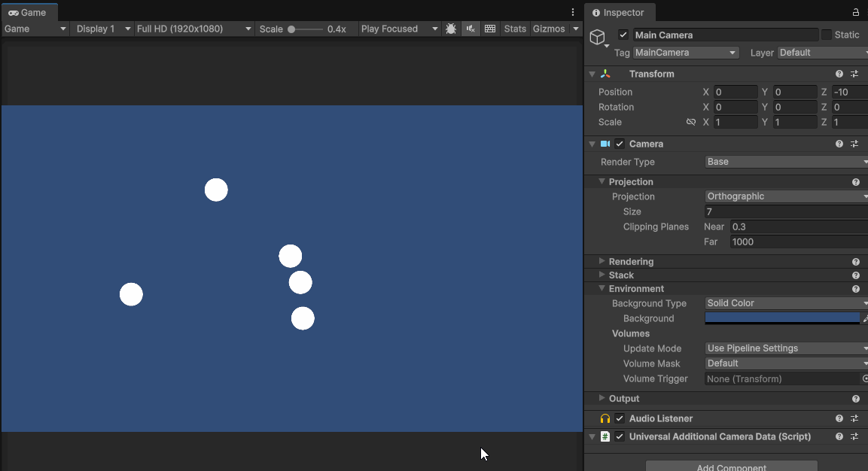Open the Update Mode dropdown
The height and width of the screenshot is (471, 868).
click(787, 348)
